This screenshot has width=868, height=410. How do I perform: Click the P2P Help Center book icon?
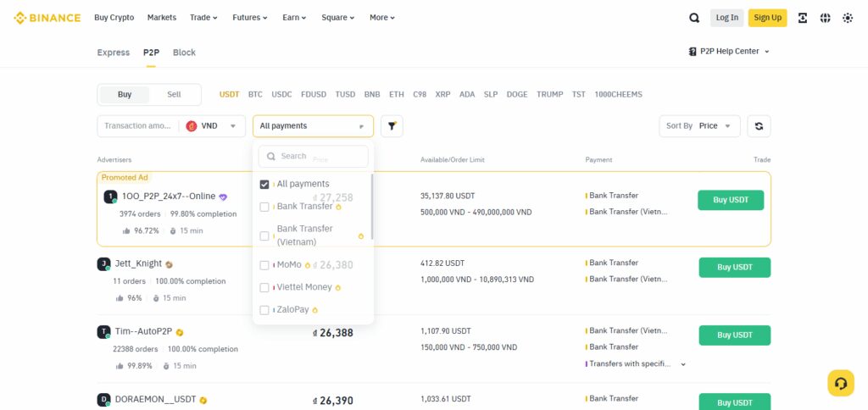point(693,52)
